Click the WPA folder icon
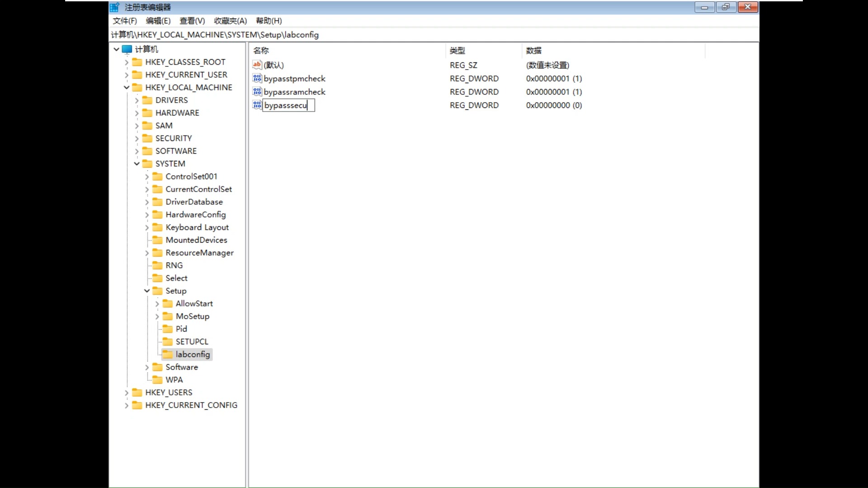This screenshot has height=488, width=868. (157, 380)
